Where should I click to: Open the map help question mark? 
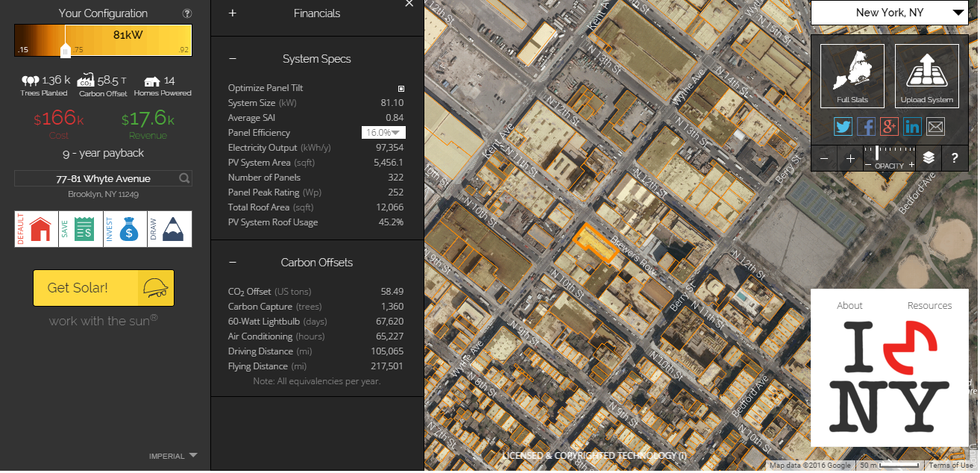click(x=955, y=158)
